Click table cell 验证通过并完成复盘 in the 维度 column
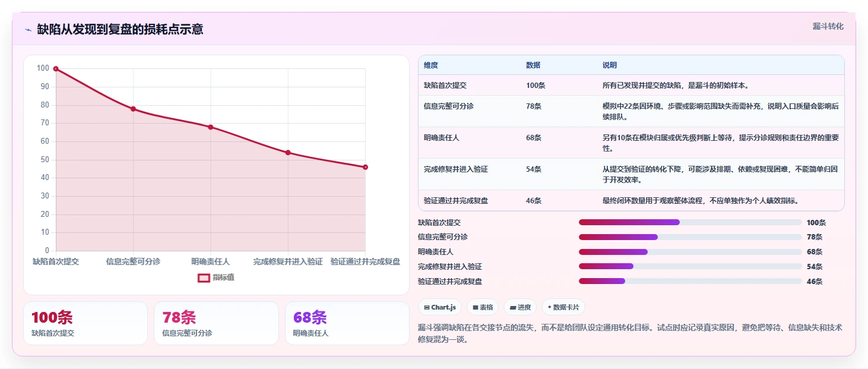Screen dimensions: 868x369 click(x=456, y=201)
